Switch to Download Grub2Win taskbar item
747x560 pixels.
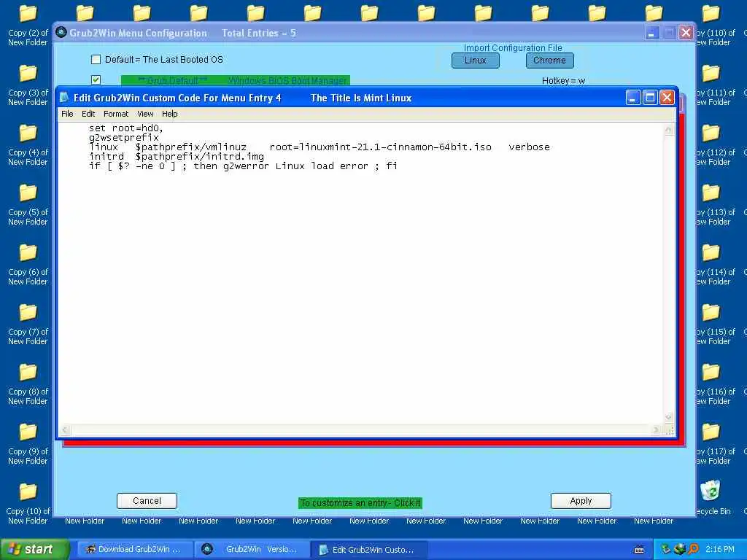pyautogui.click(x=134, y=549)
